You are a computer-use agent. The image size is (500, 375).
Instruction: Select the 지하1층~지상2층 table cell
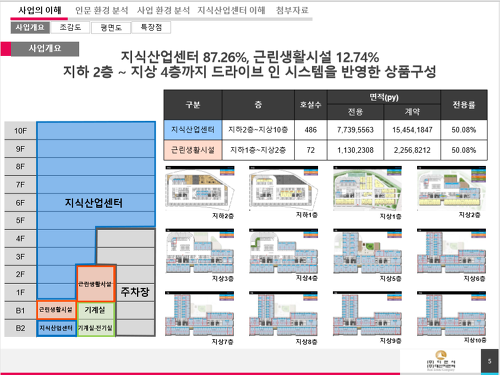[258, 150]
